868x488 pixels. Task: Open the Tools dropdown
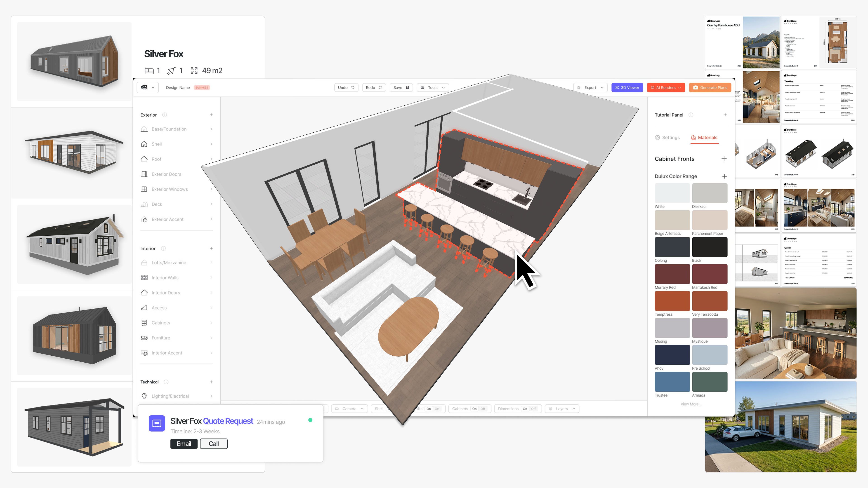tap(433, 88)
